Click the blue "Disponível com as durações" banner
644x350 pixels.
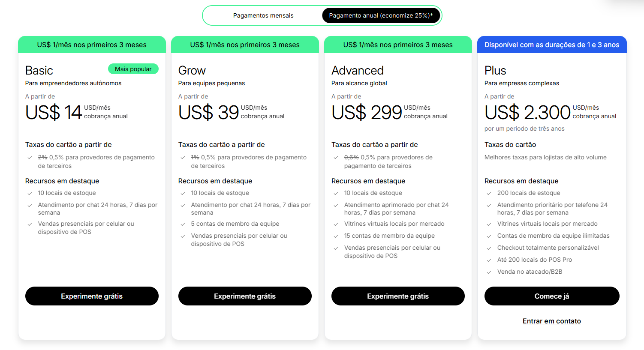(552, 44)
